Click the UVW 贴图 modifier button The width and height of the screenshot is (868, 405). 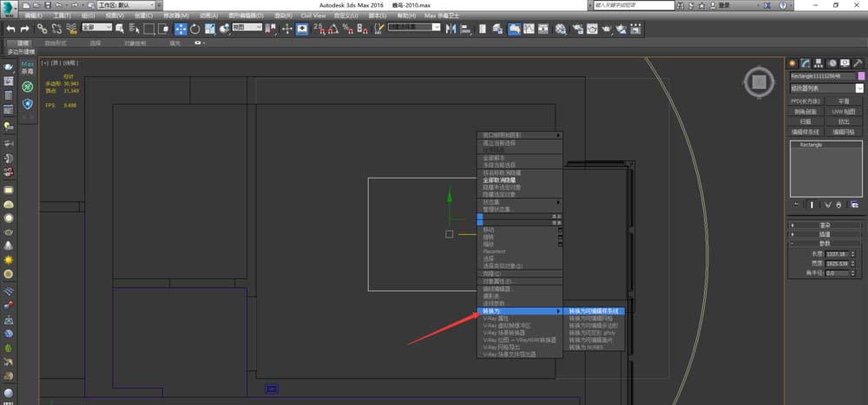tap(844, 111)
